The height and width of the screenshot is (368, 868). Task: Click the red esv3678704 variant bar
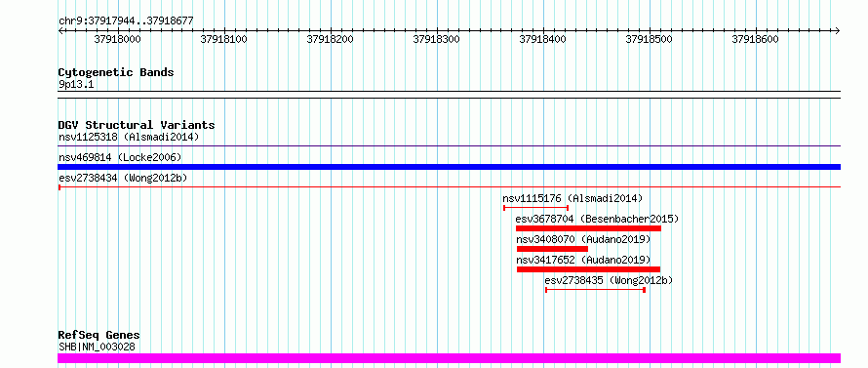(x=588, y=228)
